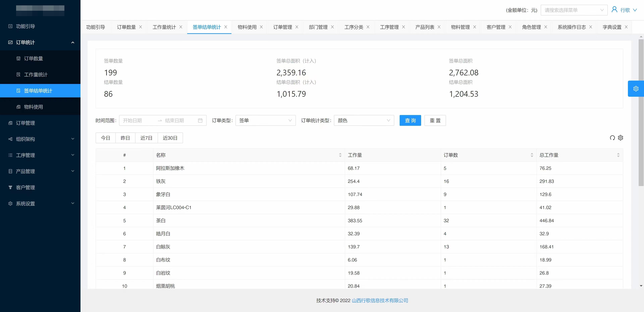The height and width of the screenshot is (312, 644).
Task: Open 山西行歌信息技术有限公司 link
Action: pos(380,300)
